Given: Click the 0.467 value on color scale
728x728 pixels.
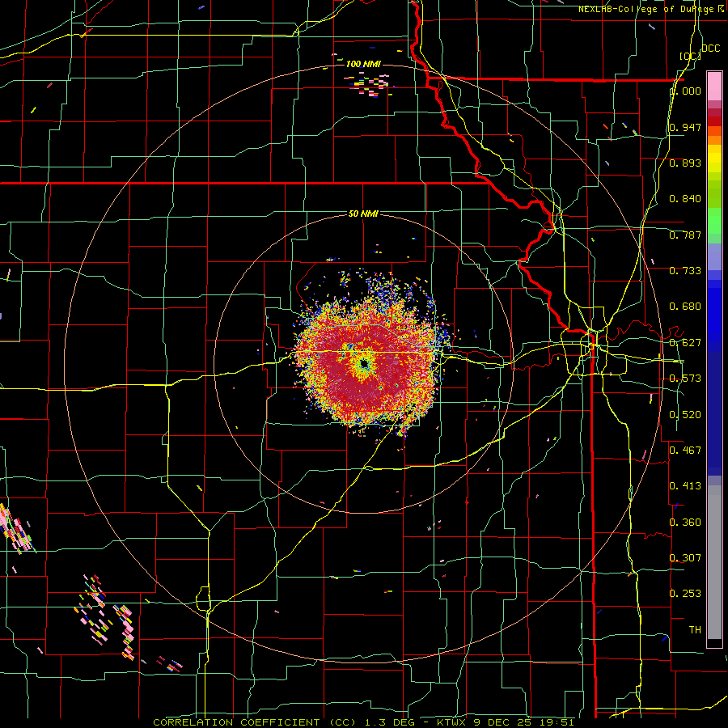Looking at the screenshot, I should pyautogui.click(x=685, y=450).
